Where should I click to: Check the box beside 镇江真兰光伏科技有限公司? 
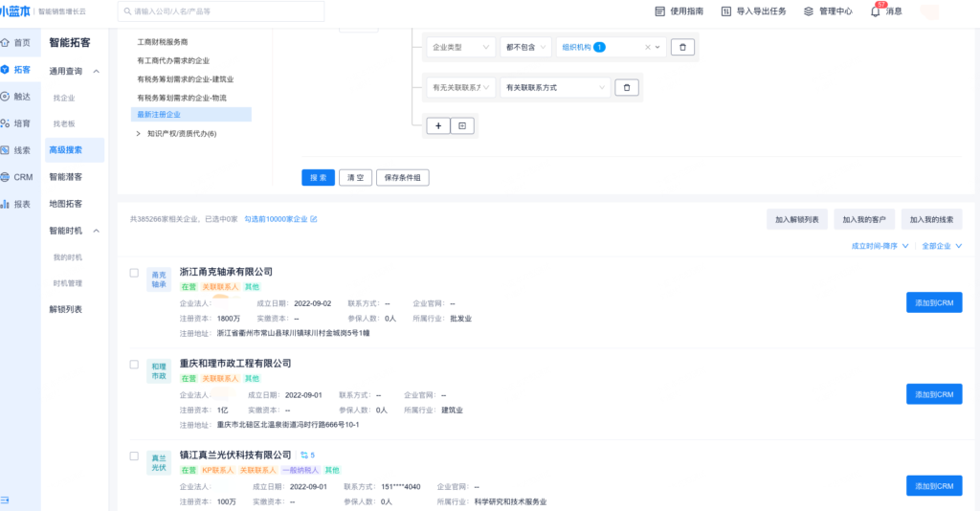pyautogui.click(x=134, y=456)
